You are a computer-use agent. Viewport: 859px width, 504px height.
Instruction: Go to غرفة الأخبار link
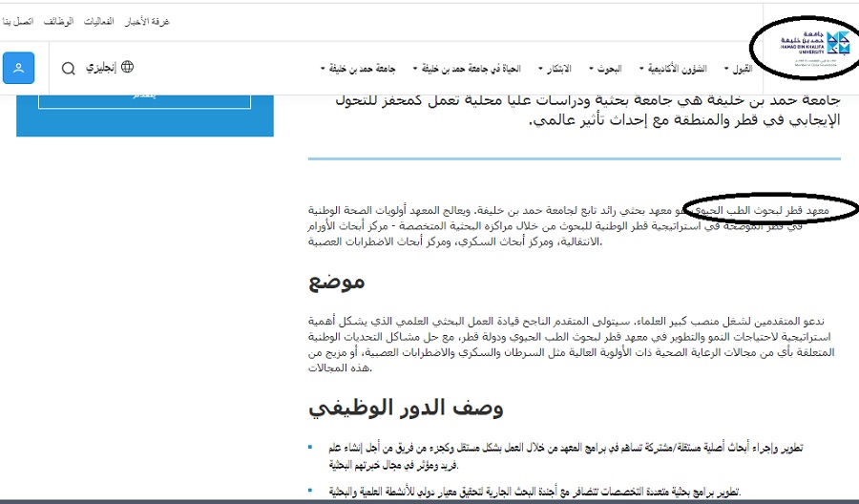point(148,21)
